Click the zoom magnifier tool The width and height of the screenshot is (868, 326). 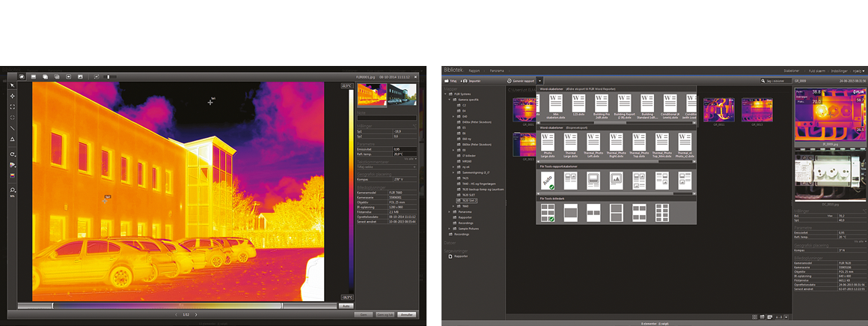coord(12,190)
